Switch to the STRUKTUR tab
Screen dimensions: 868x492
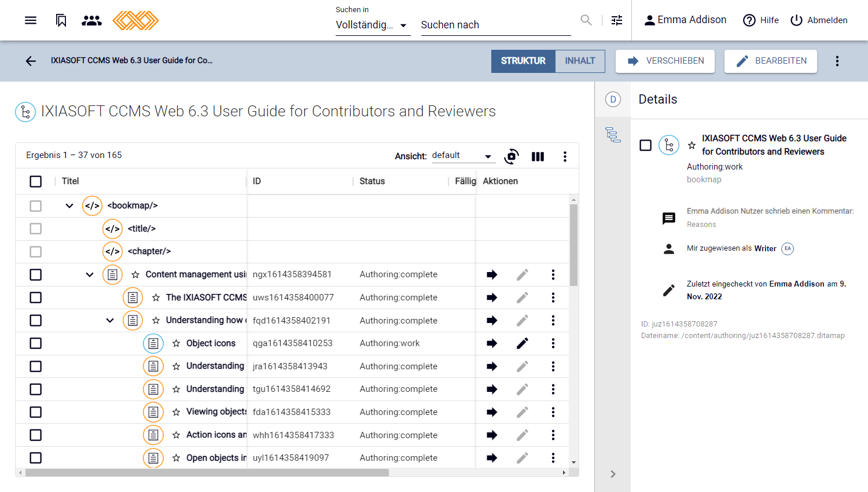point(523,61)
